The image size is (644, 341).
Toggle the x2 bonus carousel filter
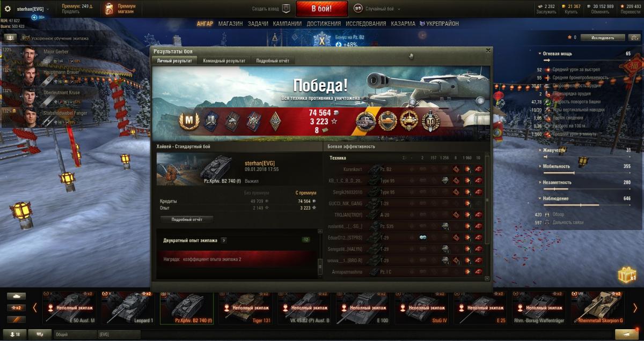pyautogui.click(x=16, y=308)
